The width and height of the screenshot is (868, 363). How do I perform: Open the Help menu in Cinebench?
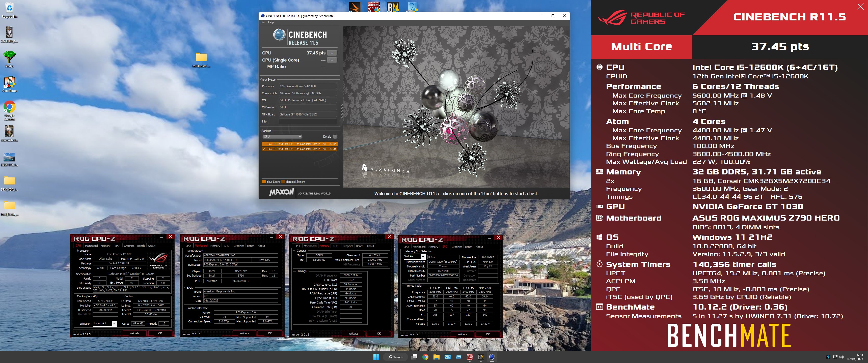coord(271,22)
